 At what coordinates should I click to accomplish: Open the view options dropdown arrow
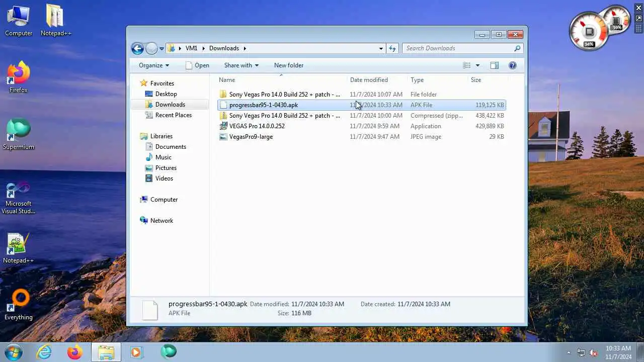(x=477, y=65)
